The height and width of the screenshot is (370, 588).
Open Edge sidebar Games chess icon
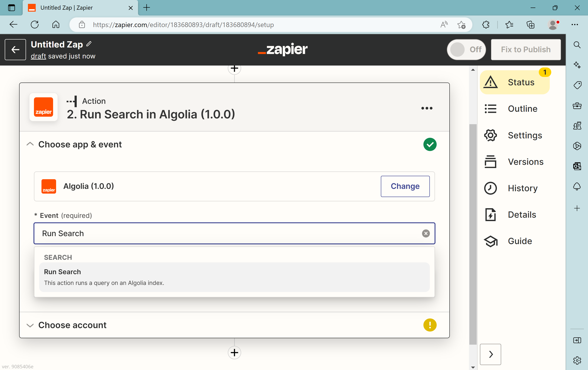[x=577, y=126]
